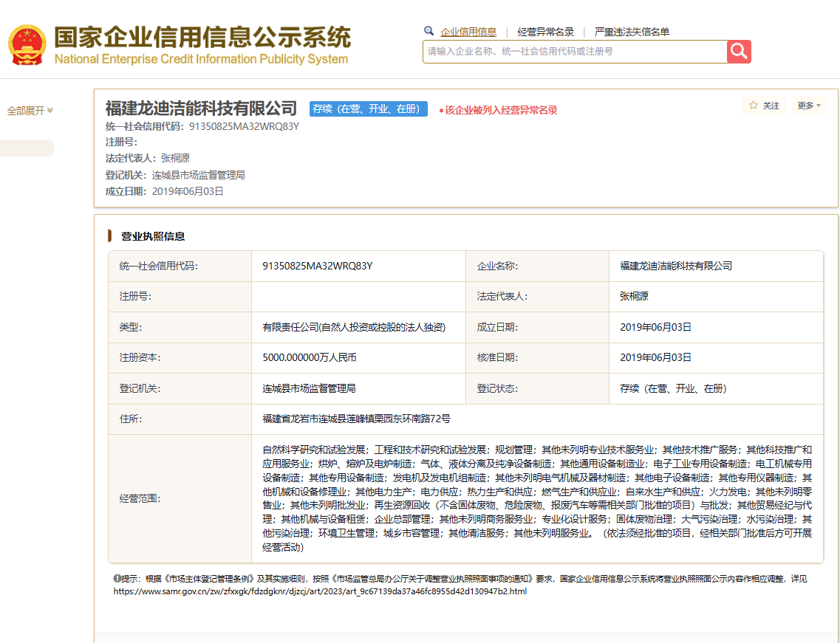Open the samr.gov.cn notice URL
The image size is (840, 643).
click(x=320, y=591)
